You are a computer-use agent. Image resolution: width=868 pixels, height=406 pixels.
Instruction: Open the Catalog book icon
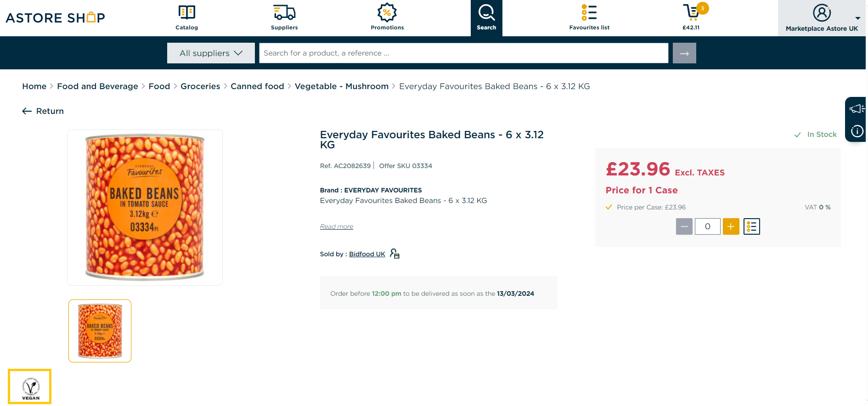pyautogui.click(x=186, y=12)
